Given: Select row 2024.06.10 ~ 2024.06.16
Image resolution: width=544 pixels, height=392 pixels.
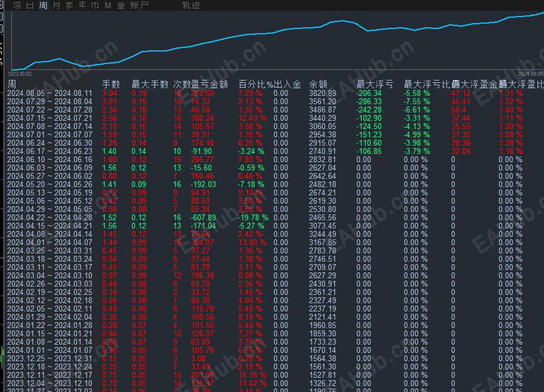Looking at the screenshot, I should pos(272,159).
